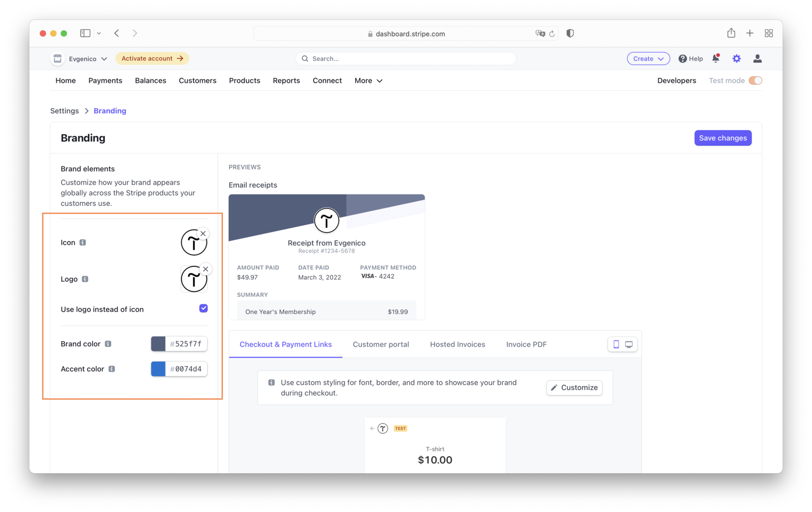
Task: Toggle the Safari sidebar icon
Action: pyautogui.click(x=85, y=33)
